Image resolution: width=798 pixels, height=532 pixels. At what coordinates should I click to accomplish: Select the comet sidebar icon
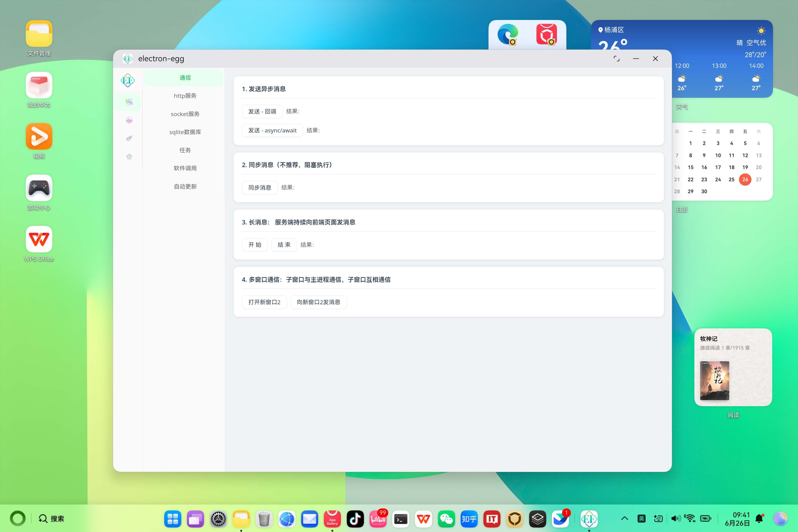(129, 138)
